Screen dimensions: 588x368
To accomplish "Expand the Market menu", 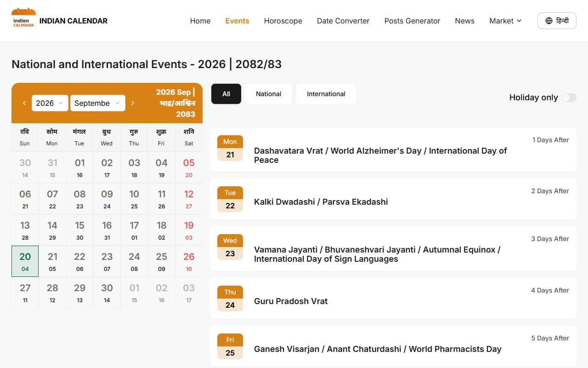I will tap(505, 21).
